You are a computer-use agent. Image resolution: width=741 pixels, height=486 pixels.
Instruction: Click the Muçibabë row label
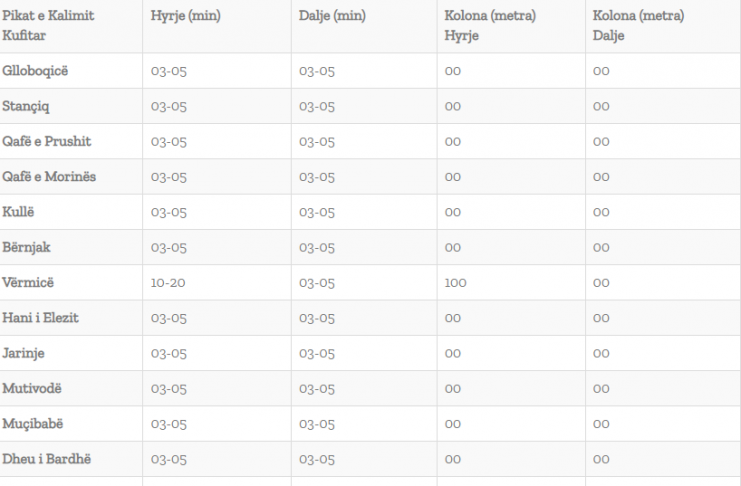click(32, 424)
